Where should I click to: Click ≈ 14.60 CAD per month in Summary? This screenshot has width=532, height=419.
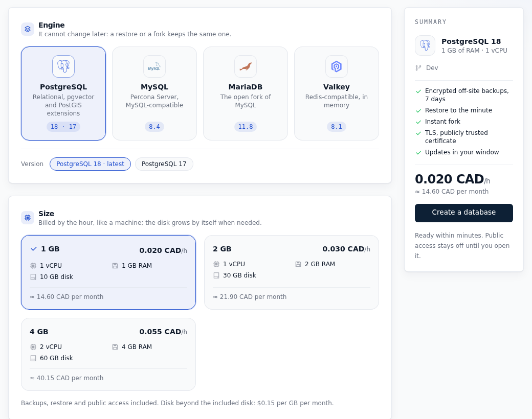tap(452, 192)
